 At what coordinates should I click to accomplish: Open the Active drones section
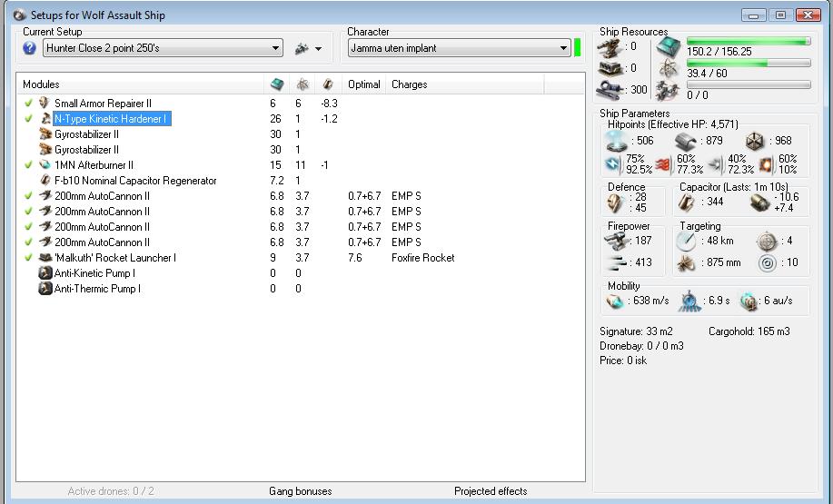[x=111, y=491]
